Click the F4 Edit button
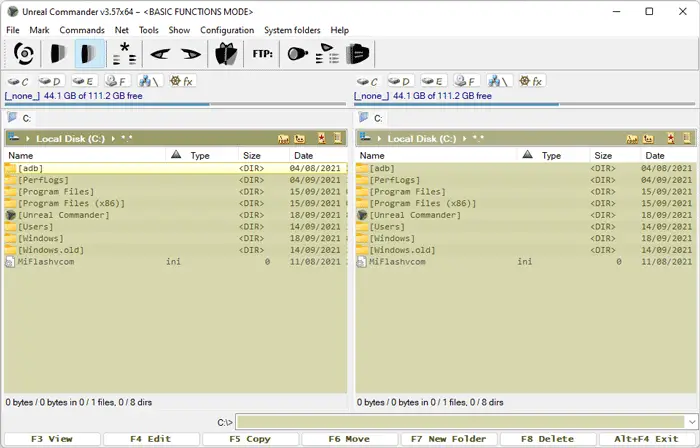The image size is (700, 448). (x=151, y=439)
